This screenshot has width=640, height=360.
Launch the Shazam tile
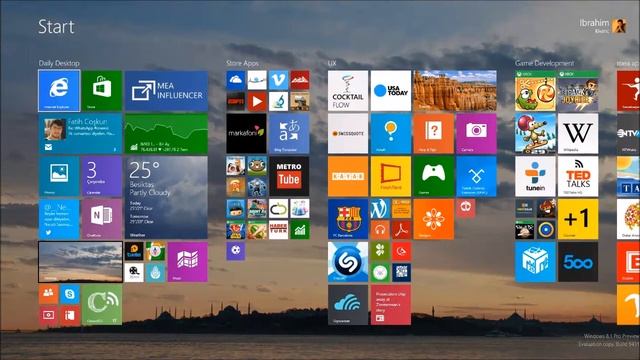tap(348, 262)
